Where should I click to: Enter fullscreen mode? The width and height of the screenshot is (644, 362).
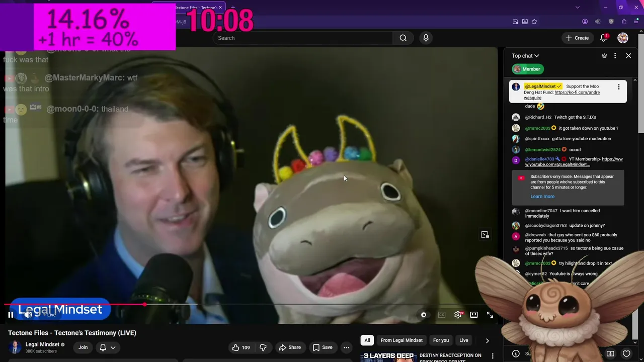(490, 315)
